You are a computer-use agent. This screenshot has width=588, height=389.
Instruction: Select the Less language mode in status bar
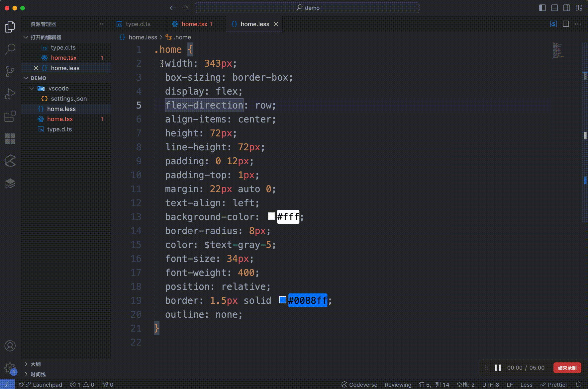tap(526, 384)
